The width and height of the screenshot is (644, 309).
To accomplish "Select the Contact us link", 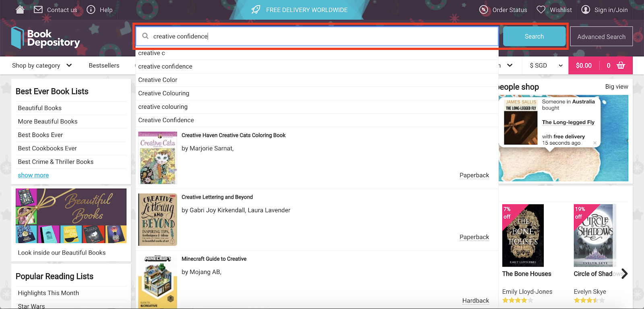I will tap(62, 10).
